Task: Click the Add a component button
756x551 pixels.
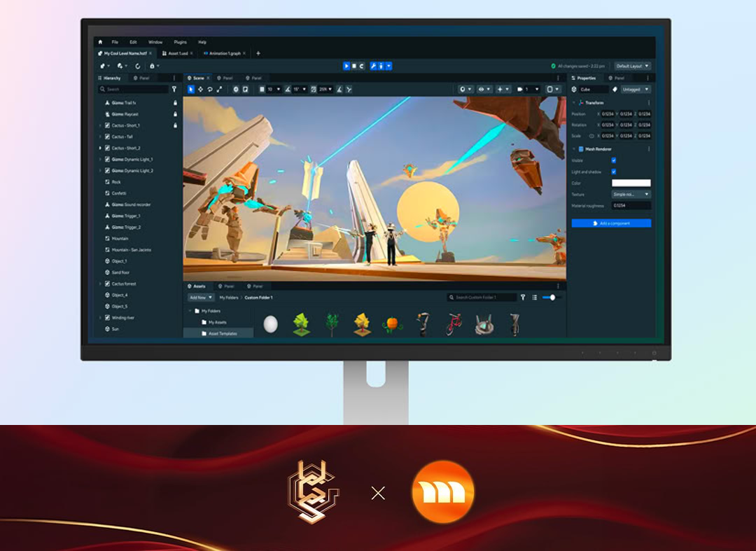Action: pyautogui.click(x=611, y=223)
